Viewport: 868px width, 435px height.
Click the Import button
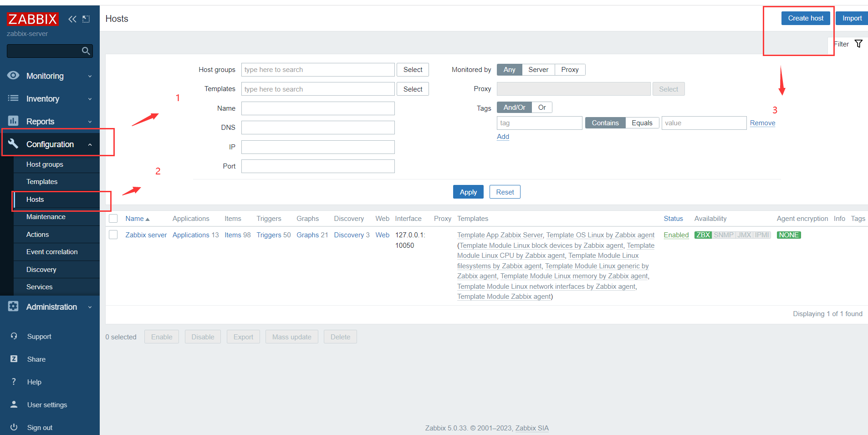pos(852,18)
